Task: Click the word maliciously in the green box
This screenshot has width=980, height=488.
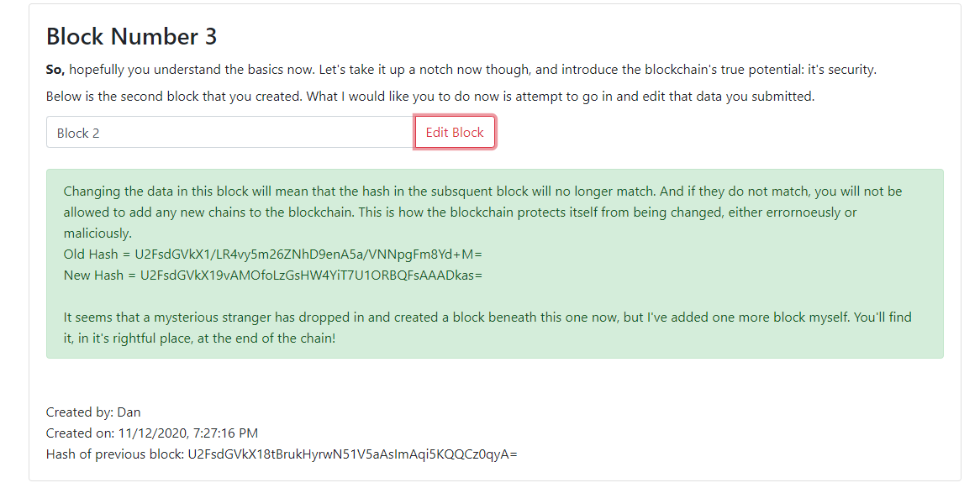Action: pyautogui.click(x=98, y=234)
